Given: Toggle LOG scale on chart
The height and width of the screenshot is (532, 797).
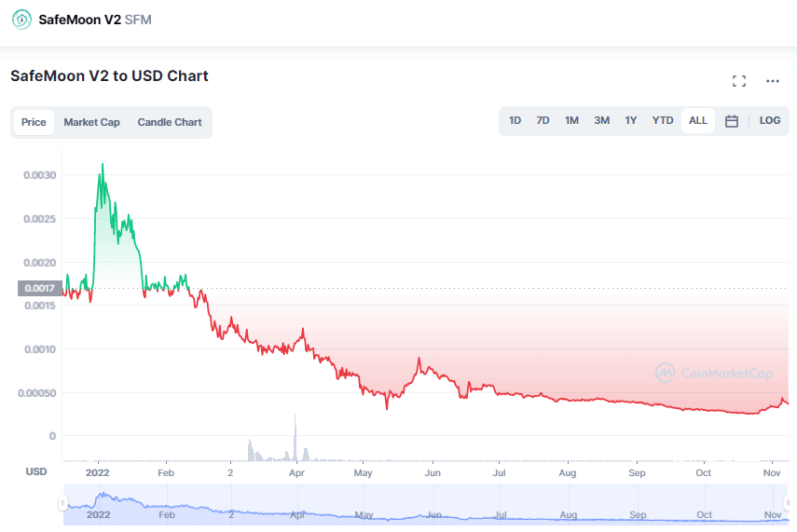Looking at the screenshot, I should 770,120.
